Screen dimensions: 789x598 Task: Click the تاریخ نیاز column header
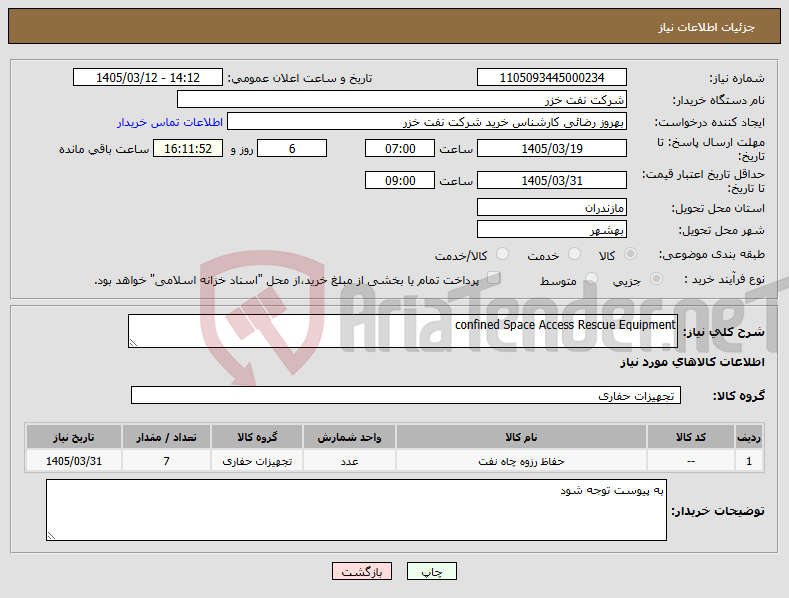pos(74,437)
